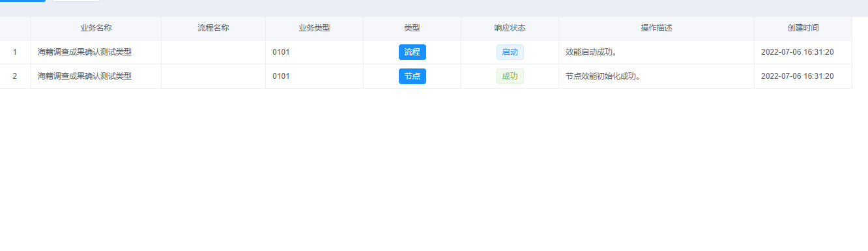Click the creation time in the 流程 row
The height and width of the screenshot is (251, 868).
tap(798, 52)
